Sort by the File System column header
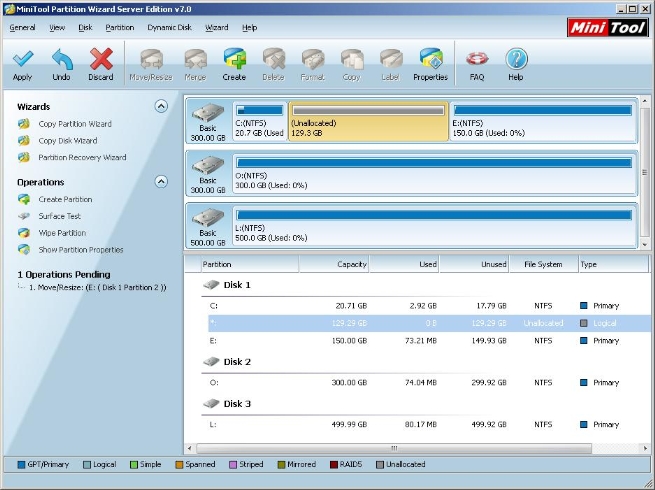Screen dimensions: 655x490 click(x=543, y=264)
